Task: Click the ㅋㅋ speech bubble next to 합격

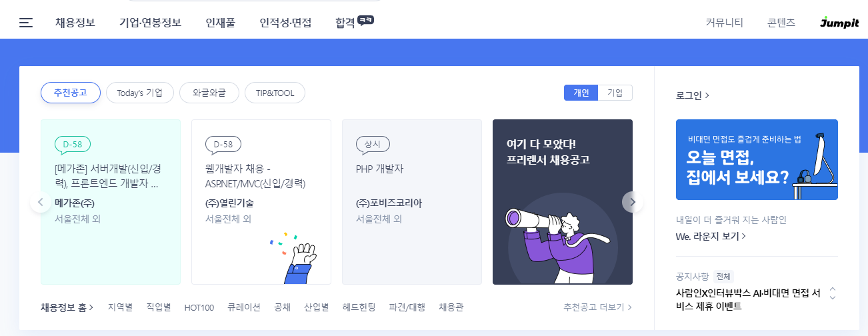Action: coord(365,20)
